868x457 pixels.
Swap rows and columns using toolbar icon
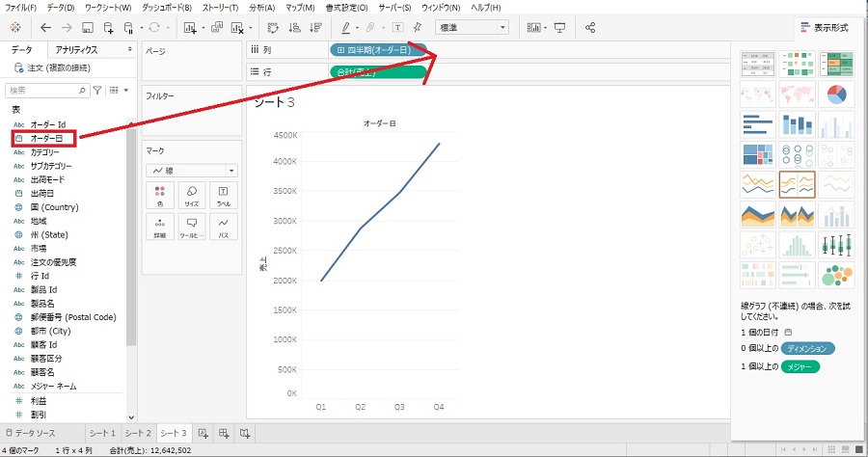click(x=271, y=27)
